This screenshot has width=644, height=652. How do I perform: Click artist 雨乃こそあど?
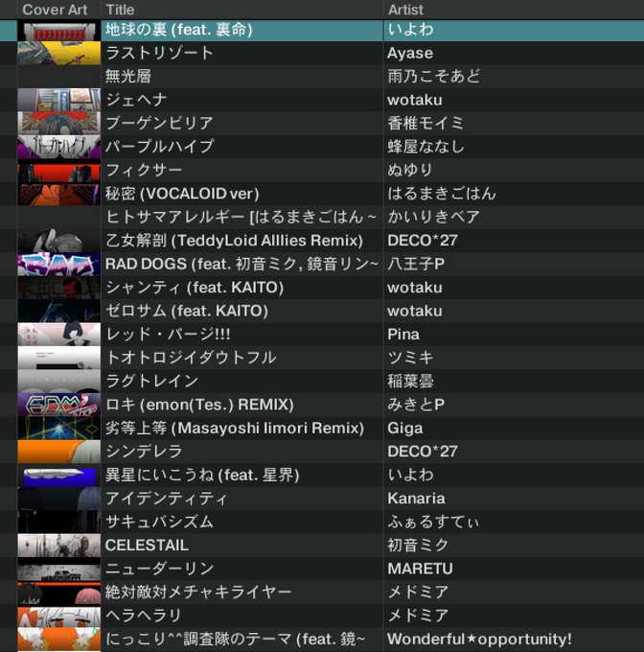[x=434, y=76]
